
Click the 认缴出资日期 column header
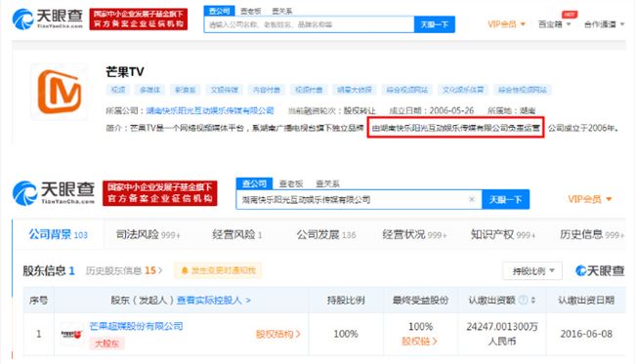(x=586, y=301)
